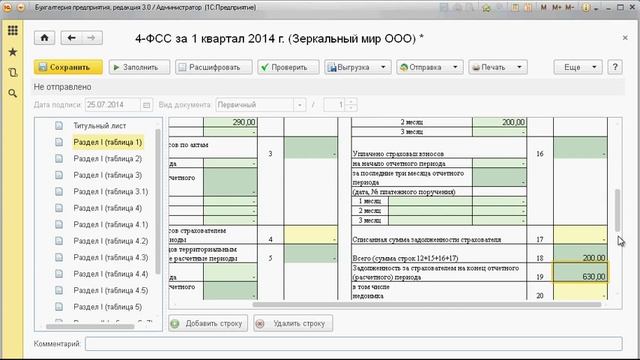The image size is (640, 360).
Task: Open History clipboard icon in sidebar
Action: 13,73
